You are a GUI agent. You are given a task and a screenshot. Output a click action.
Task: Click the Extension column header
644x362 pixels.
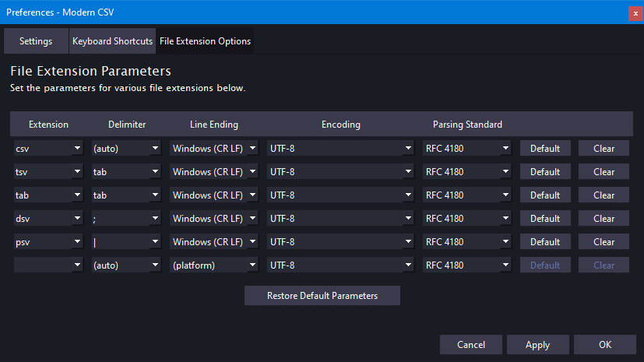tap(48, 125)
